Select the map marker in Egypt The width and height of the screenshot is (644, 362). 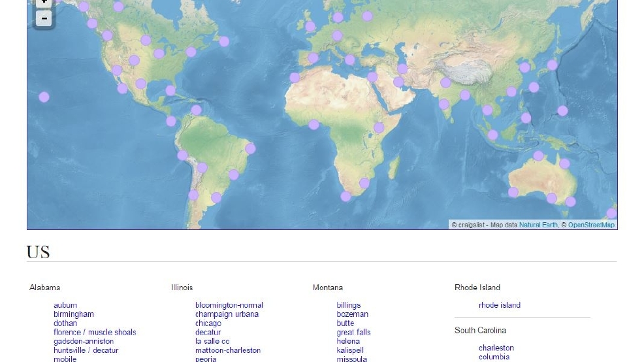click(372, 77)
